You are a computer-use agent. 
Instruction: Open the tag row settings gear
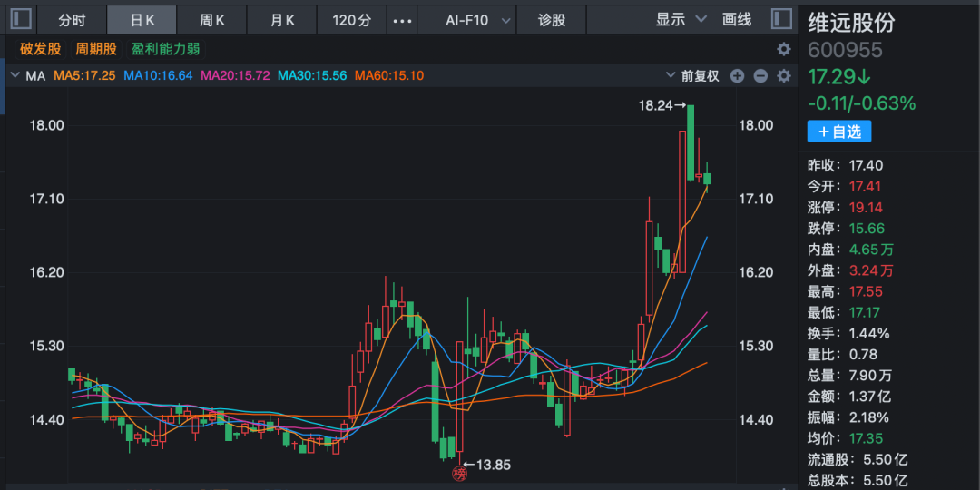[x=784, y=49]
